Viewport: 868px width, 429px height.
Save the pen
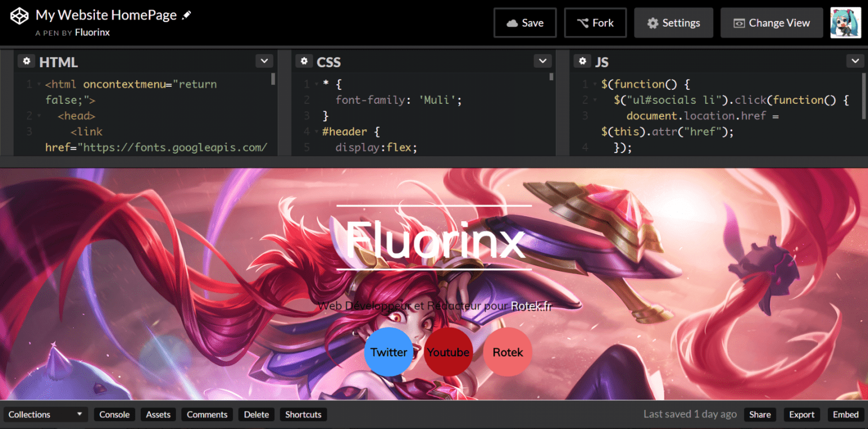[525, 23]
